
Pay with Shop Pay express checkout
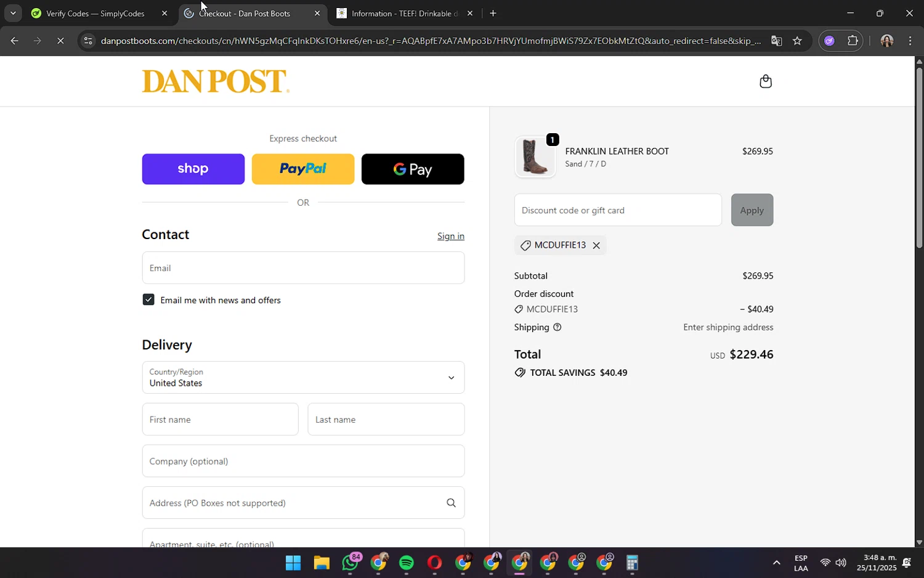tap(193, 169)
